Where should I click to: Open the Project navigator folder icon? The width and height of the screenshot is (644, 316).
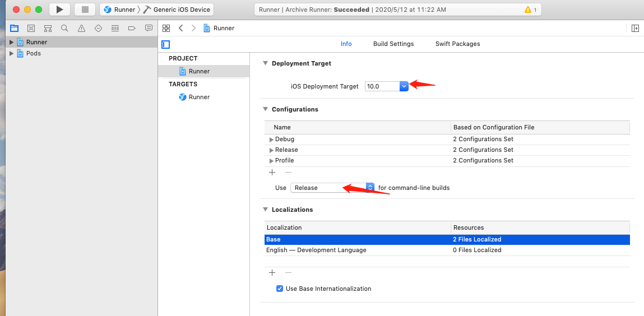coord(15,29)
